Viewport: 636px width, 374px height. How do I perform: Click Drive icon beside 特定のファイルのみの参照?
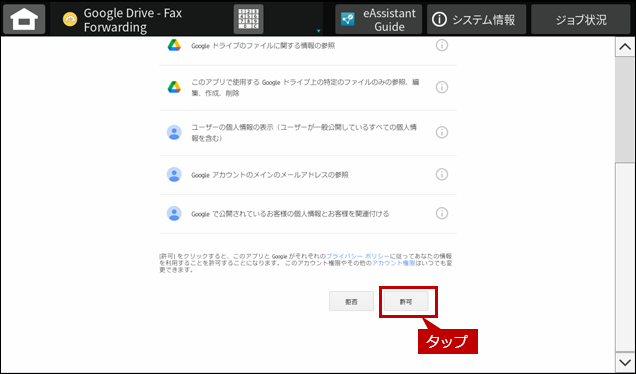[174, 87]
